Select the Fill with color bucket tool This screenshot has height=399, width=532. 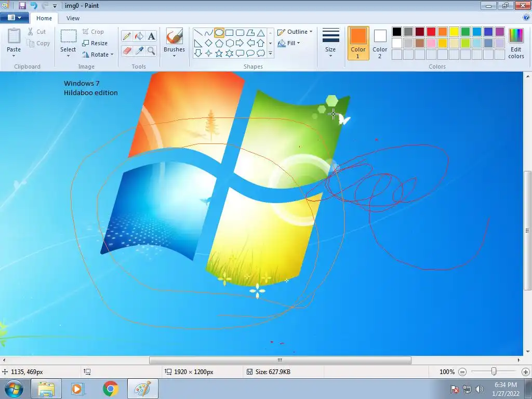coord(139,36)
